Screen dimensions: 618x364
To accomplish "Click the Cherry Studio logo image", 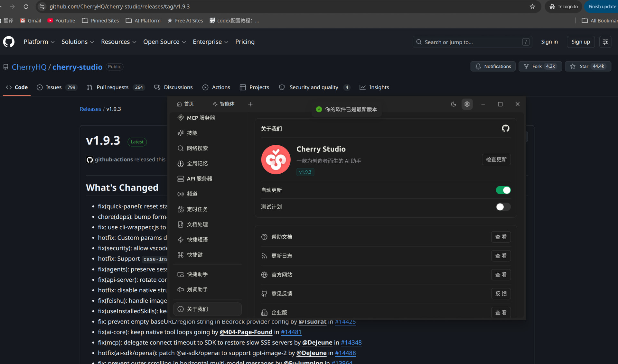I will [276, 159].
